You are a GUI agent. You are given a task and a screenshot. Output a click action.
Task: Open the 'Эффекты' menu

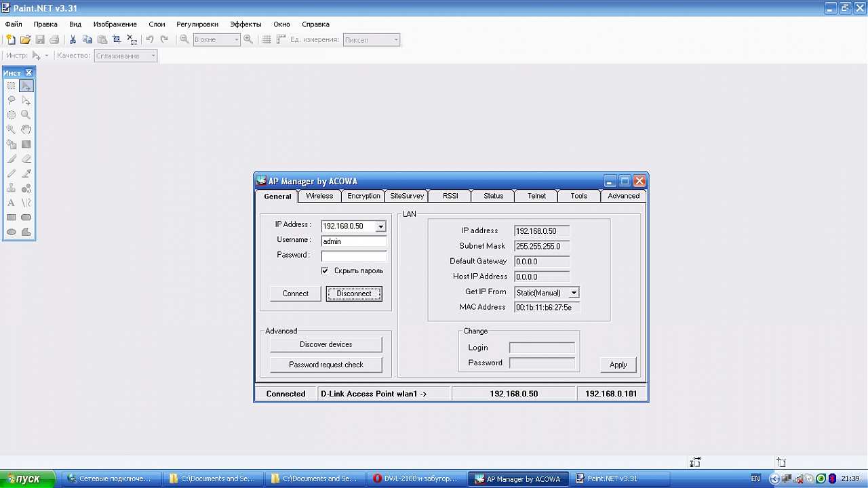coord(245,24)
